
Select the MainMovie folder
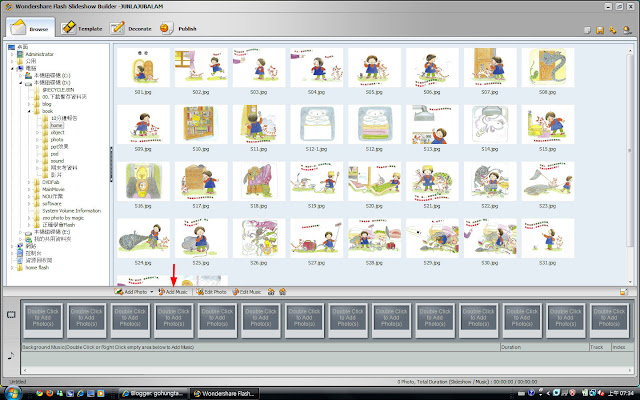(53, 189)
